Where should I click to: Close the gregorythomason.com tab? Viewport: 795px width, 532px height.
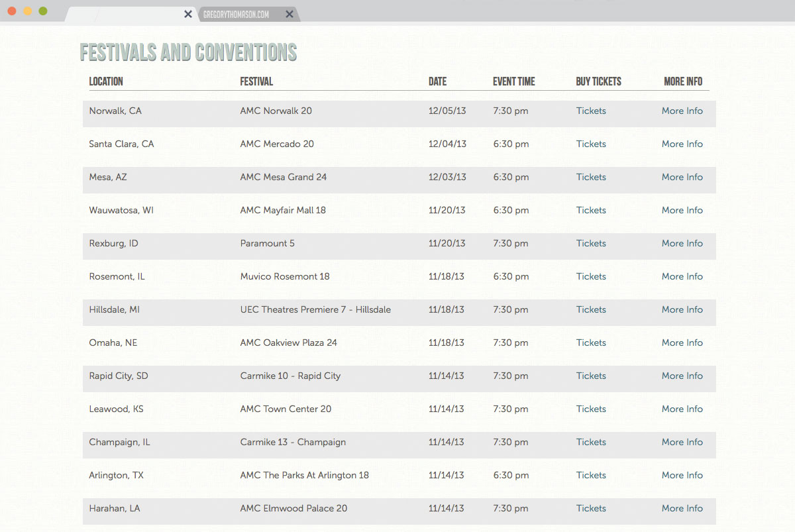(290, 14)
